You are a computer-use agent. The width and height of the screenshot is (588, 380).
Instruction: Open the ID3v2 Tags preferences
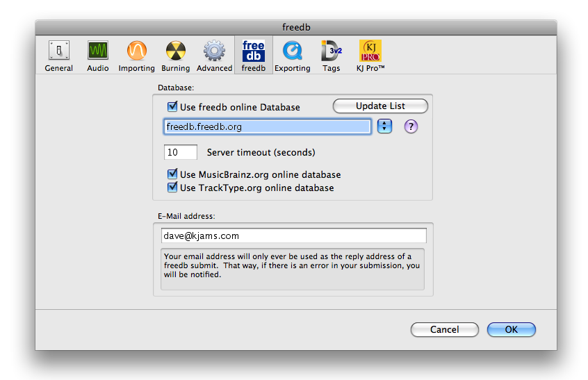point(332,56)
